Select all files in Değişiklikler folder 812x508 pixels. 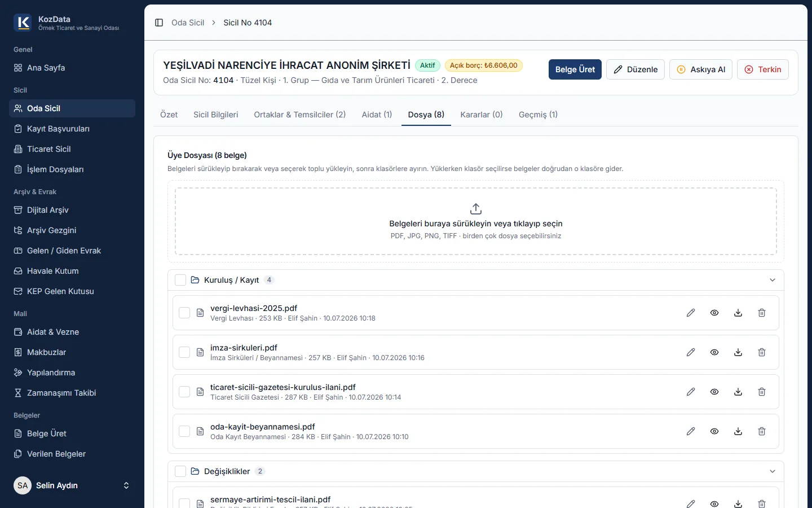[180, 471]
